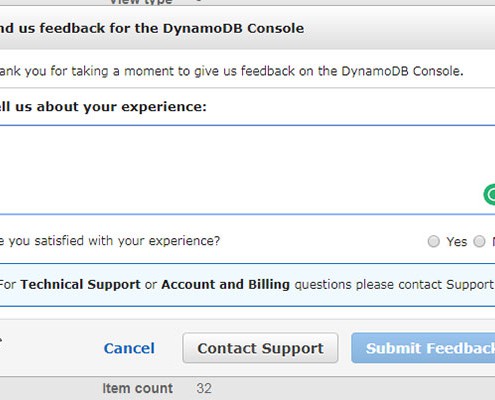Select the Yes satisfaction radio button
Image resolution: width=495 pixels, height=400 pixels.
click(x=433, y=241)
